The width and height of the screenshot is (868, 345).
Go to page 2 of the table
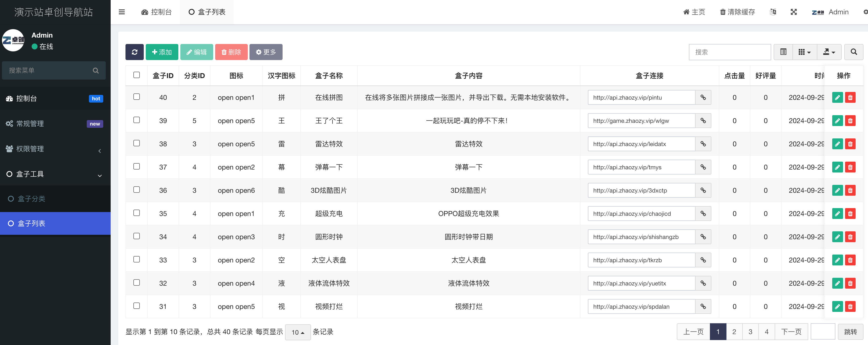tap(734, 332)
